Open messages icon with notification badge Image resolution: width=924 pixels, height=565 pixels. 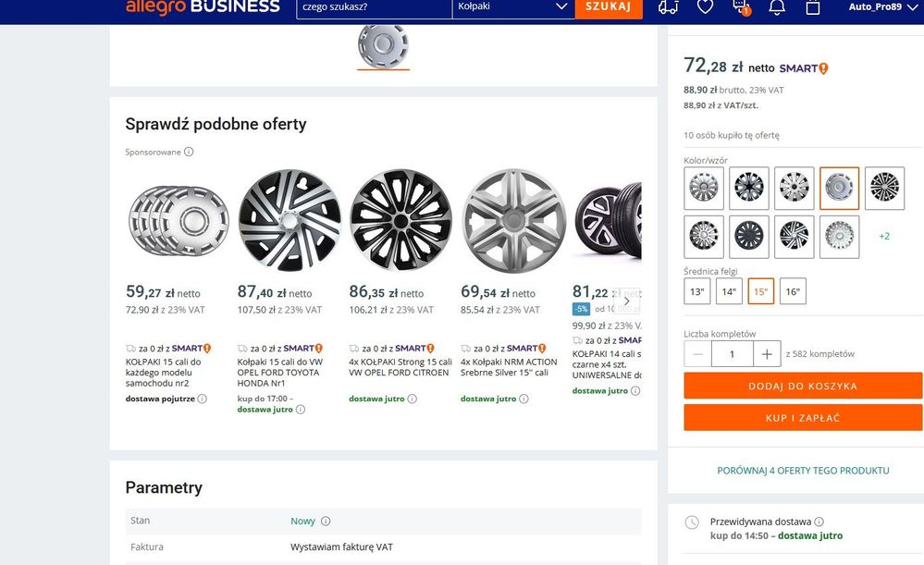point(741,7)
